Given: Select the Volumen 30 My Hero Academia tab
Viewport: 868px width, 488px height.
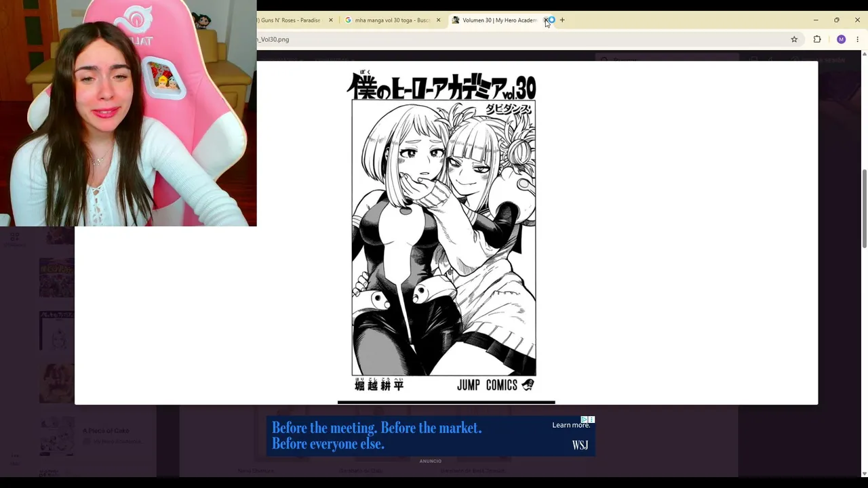Looking at the screenshot, I should (499, 20).
